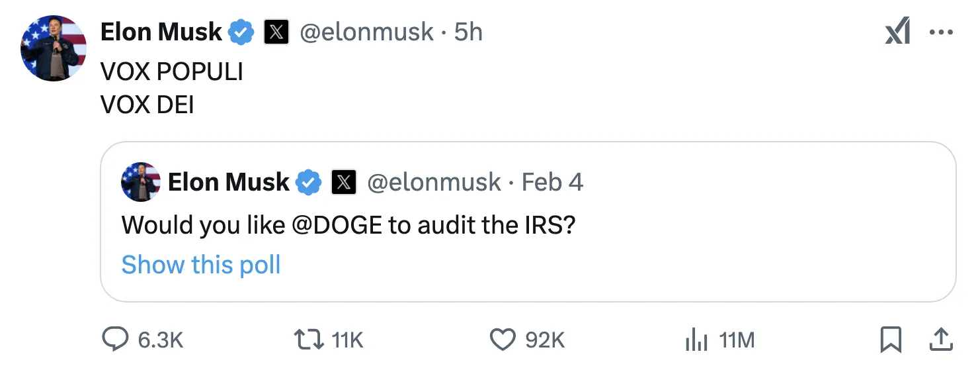Open Grok xAI icon on post
Image resolution: width=980 pixels, height=372 pixels.
pos(897,32)
